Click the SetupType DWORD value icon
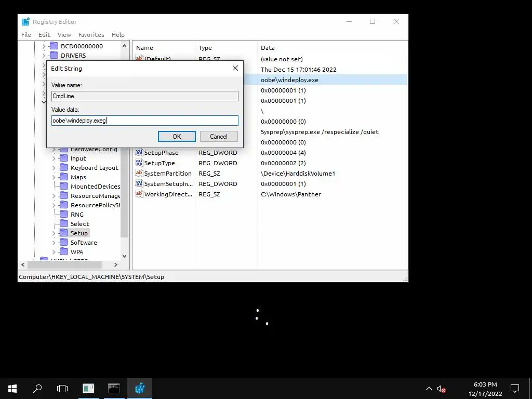Screen dimensions: 532x399 pos(139,163)
